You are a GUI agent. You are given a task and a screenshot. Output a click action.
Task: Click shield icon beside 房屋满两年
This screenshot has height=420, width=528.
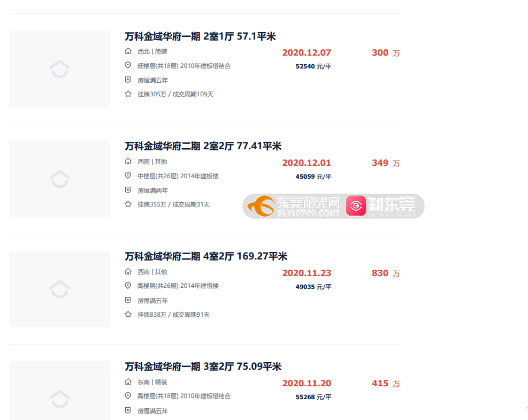(128, 190)
